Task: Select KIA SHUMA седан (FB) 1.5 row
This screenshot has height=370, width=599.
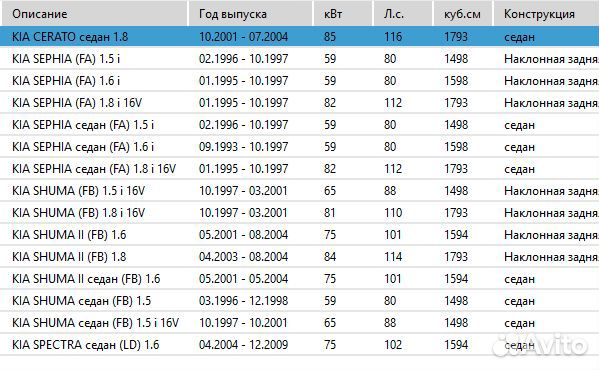Action: (x=300, y=301)
